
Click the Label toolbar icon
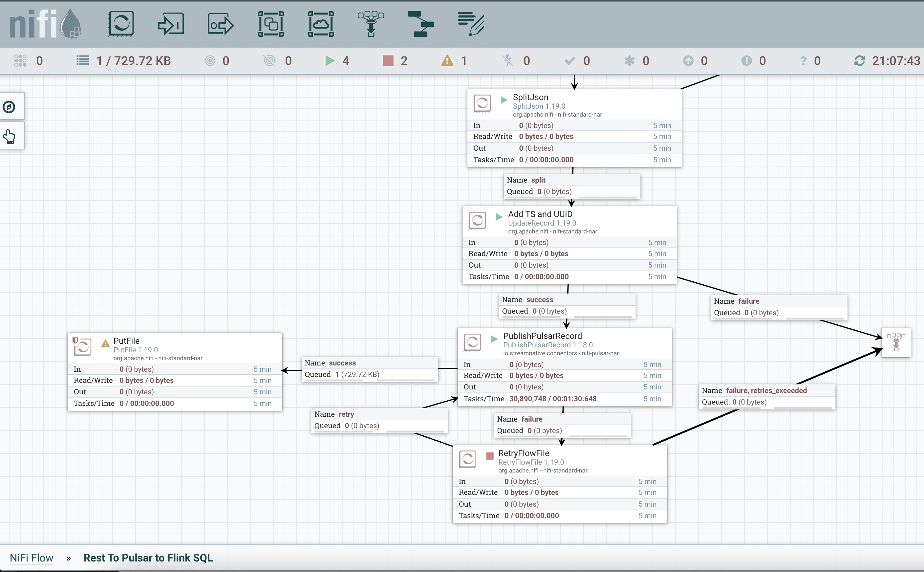[x=471, y=24]
